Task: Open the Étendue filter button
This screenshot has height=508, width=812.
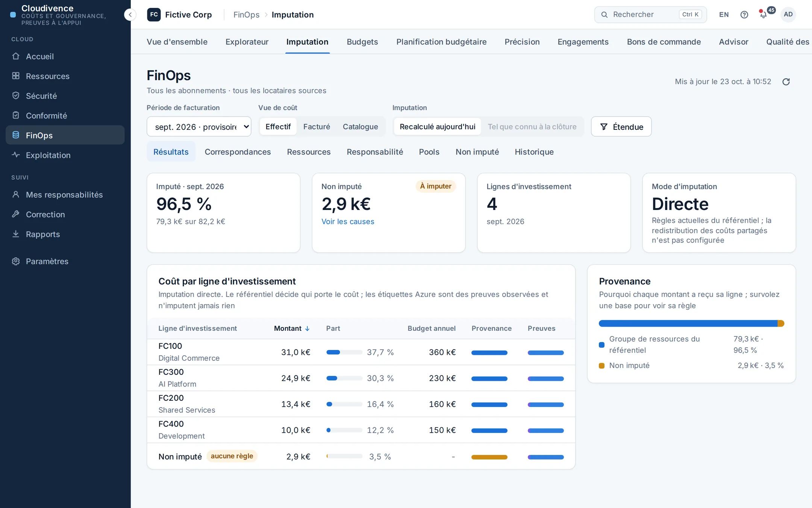Action: (x=621, y=127)
